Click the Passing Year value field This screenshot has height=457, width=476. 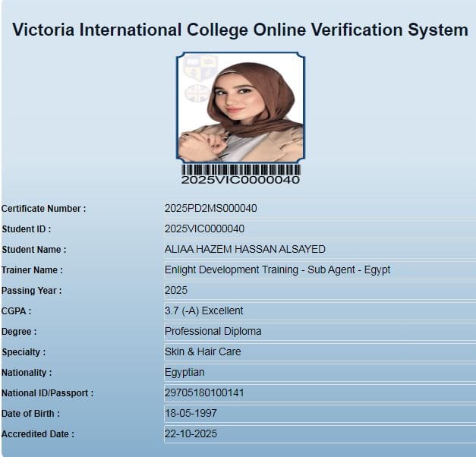pos(176,290)
